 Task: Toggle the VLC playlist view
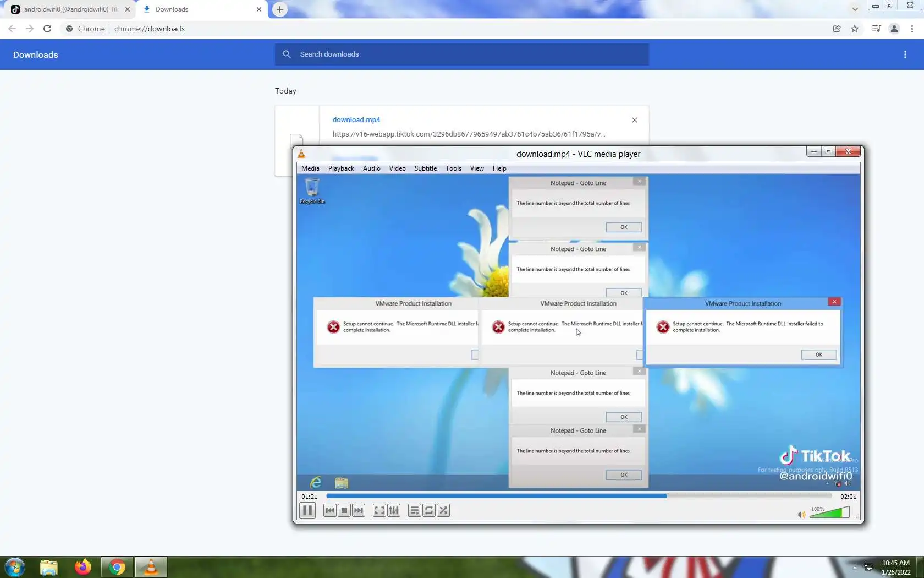pyautogui.click(x=415, y=510)
